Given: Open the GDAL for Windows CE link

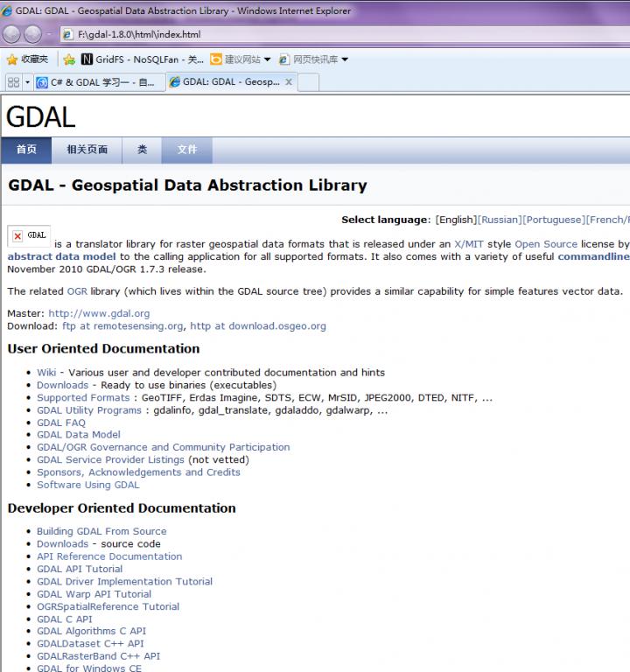Looking at the screenshot, I should pos(89,668).
